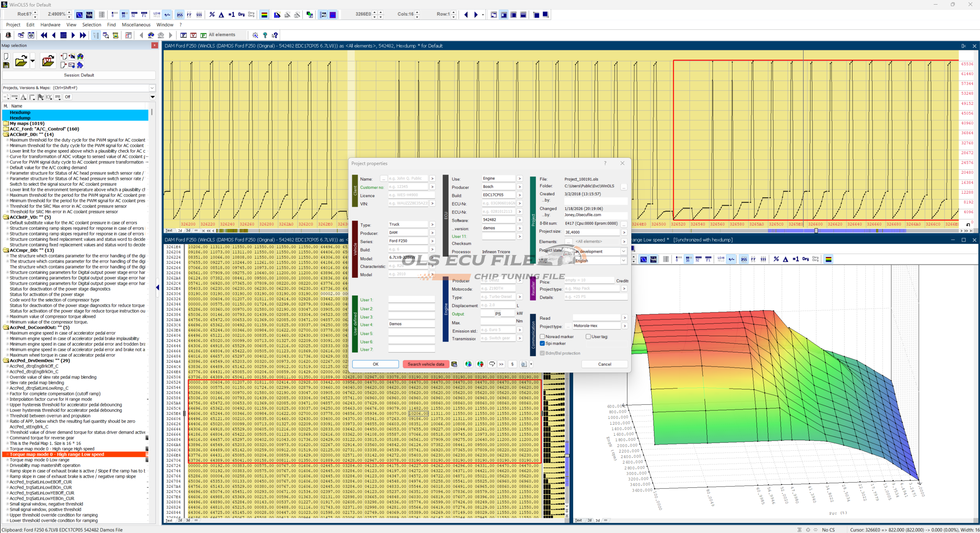Click the download from internet globe icon
The image size is (980, 533).
point(468,364)
